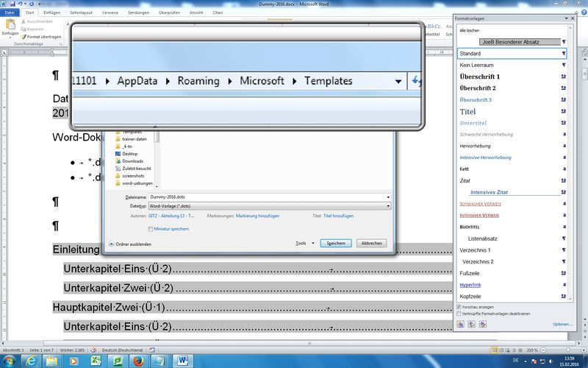Click the Word taskbar button
The height and width of the screenshot is (368, 588).
(182, 361)
